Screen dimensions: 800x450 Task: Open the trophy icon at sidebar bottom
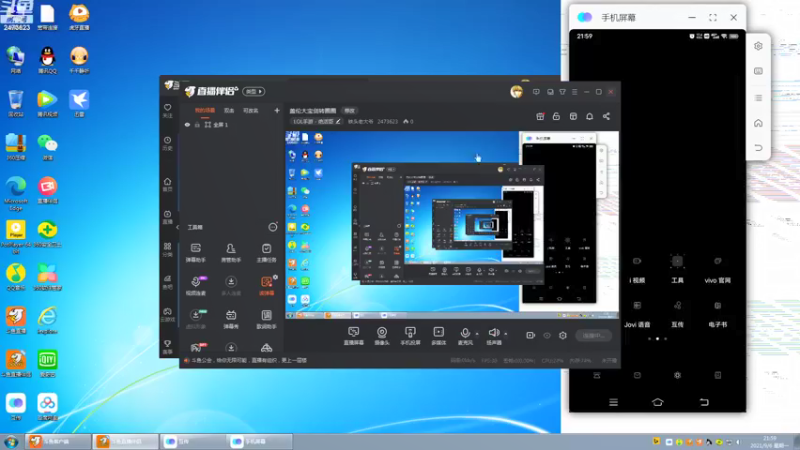click(x=167, y=346)
